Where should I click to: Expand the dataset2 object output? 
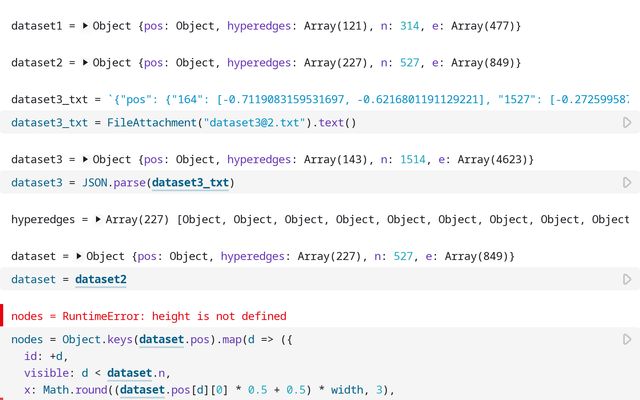pos(85,63)
